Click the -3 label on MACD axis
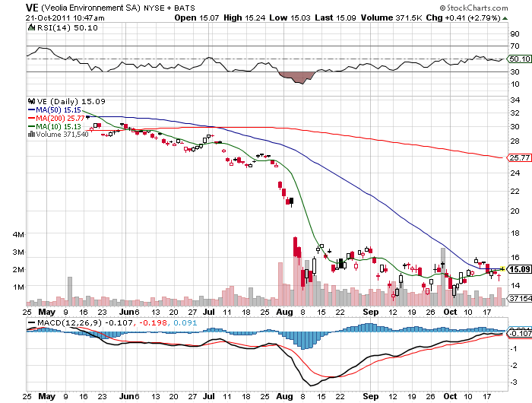 point(514,382)
